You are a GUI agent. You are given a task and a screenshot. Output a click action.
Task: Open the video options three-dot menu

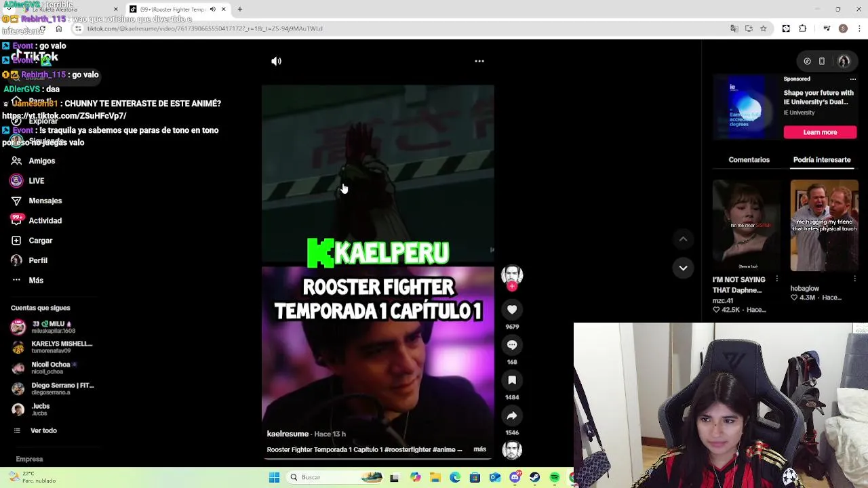pyautogui.click(x=479, y=61)
